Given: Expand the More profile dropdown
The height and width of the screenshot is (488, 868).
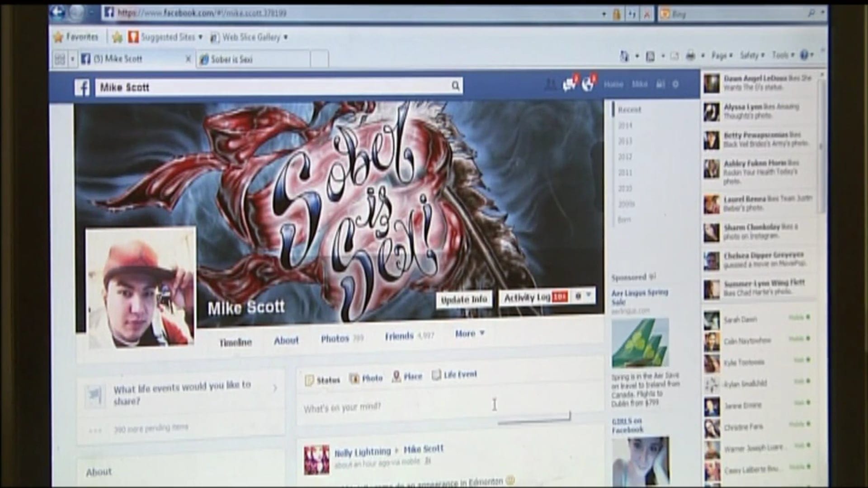Looking at the screenshot, I should click(470, 333).
